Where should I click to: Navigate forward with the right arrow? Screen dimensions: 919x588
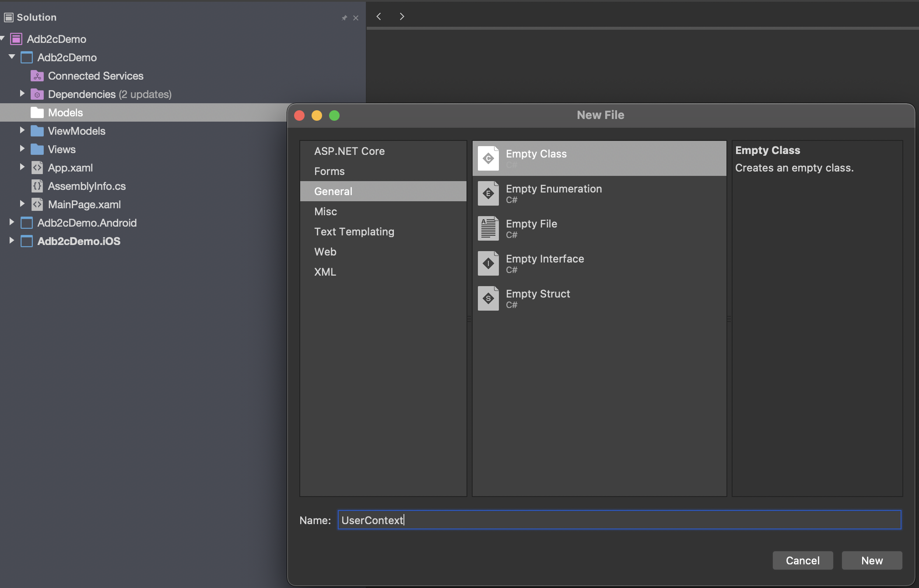point(402,17)
